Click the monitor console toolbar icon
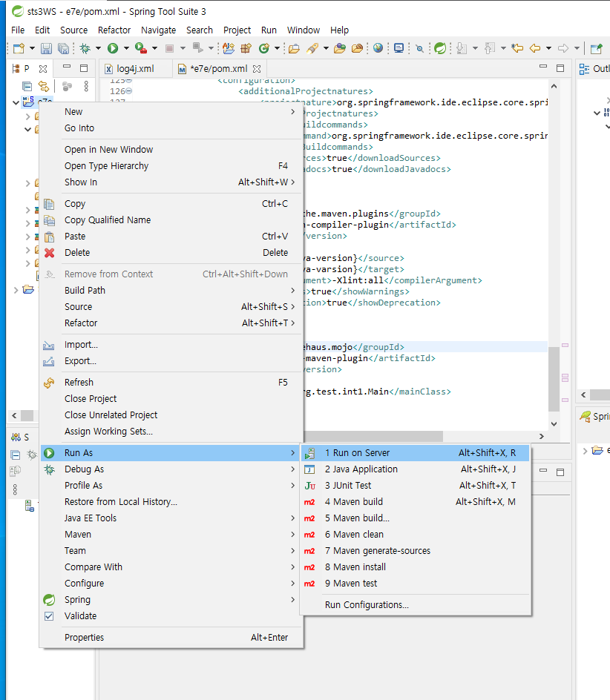Viewport: 610px width, 700px height. click(399, 48)
